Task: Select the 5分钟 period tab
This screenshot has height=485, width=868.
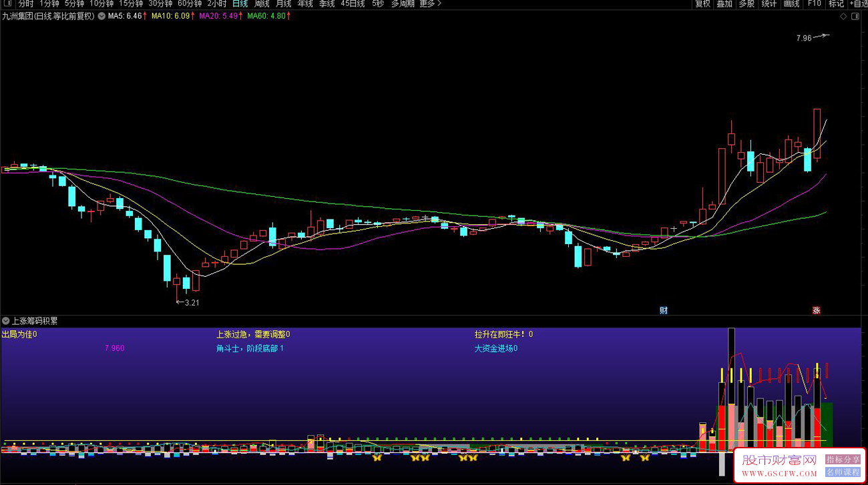Action: coord(74,4)
